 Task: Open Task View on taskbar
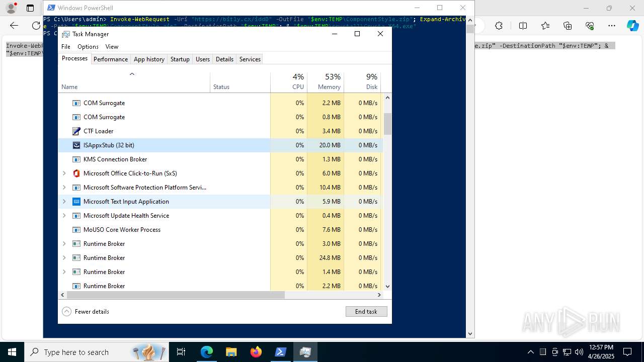pos(181,352)
